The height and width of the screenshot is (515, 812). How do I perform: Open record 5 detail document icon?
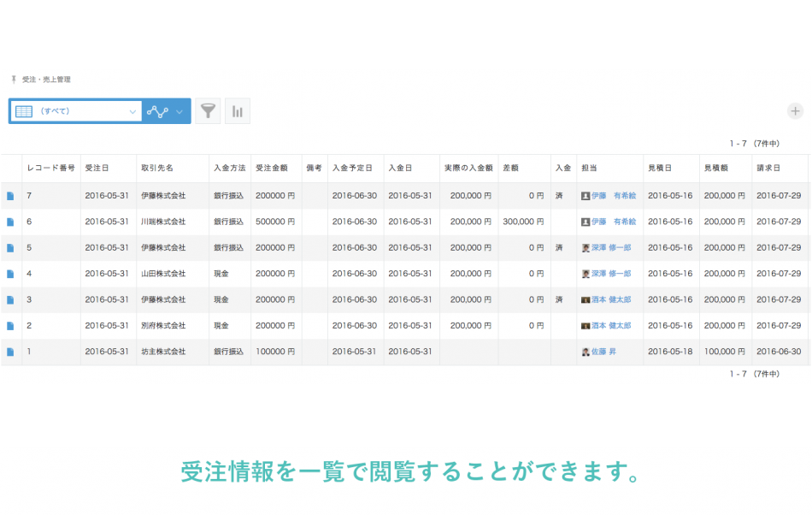tap(11, 248)
